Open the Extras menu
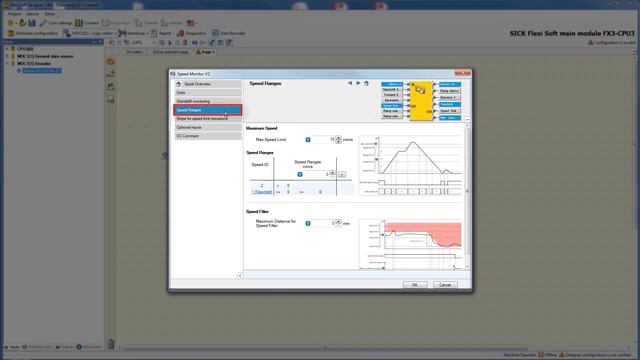The width and height of the screenshot is (640, 360). (50, 13)
